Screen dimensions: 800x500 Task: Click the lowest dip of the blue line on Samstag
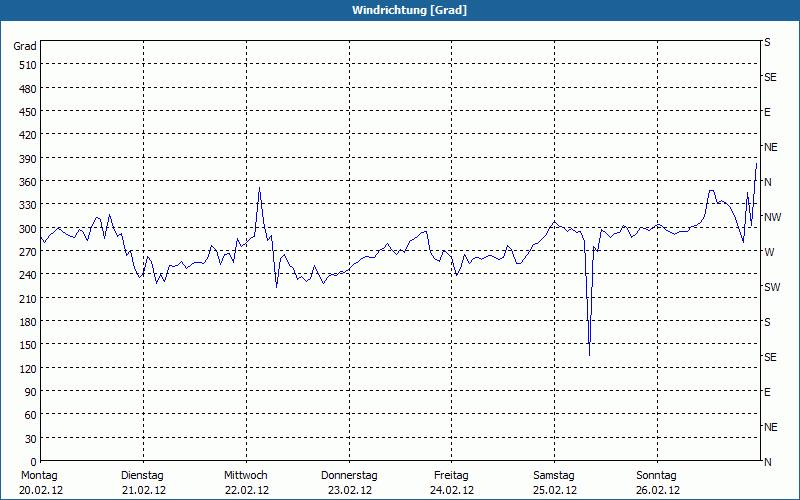click(x=589, y=355)
